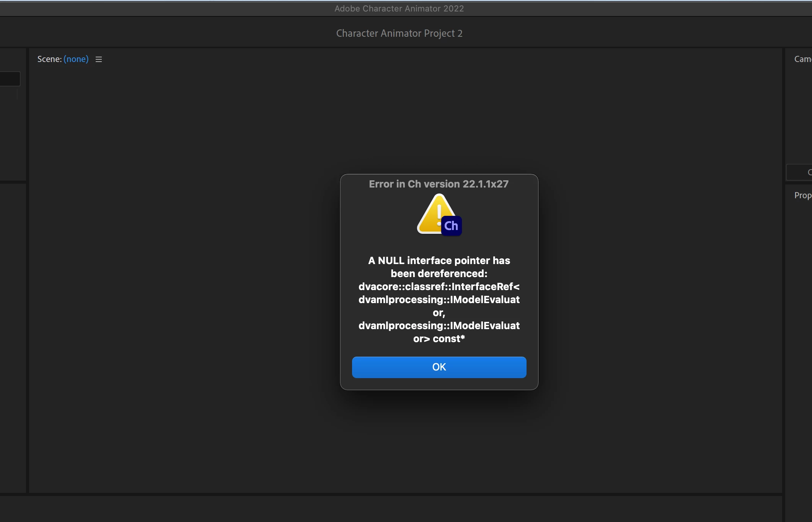Image resolution: width=812 pixels, height=522 pixels.
Task: Click the Character Animator Project 2 title
Action: click(x=399, y=33)
